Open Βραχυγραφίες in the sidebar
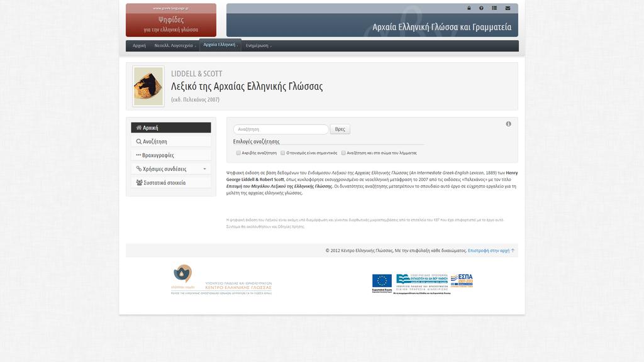 171,155
